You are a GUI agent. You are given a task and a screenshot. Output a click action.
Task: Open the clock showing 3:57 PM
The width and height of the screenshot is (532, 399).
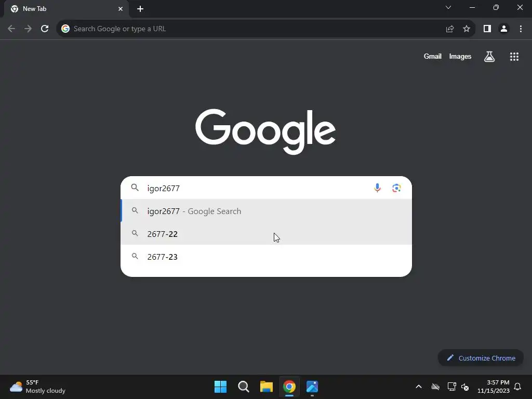point(494,387)
